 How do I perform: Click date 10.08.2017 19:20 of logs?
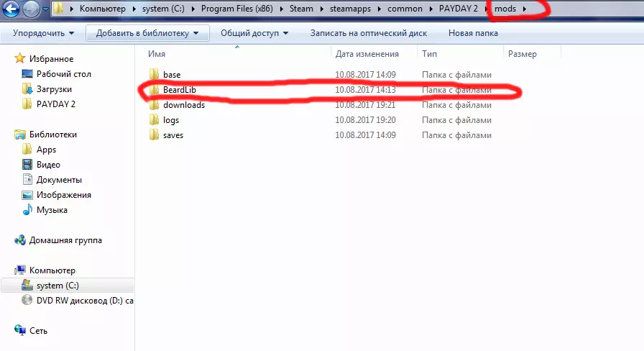pyautogui.click(x=365, y=120)
